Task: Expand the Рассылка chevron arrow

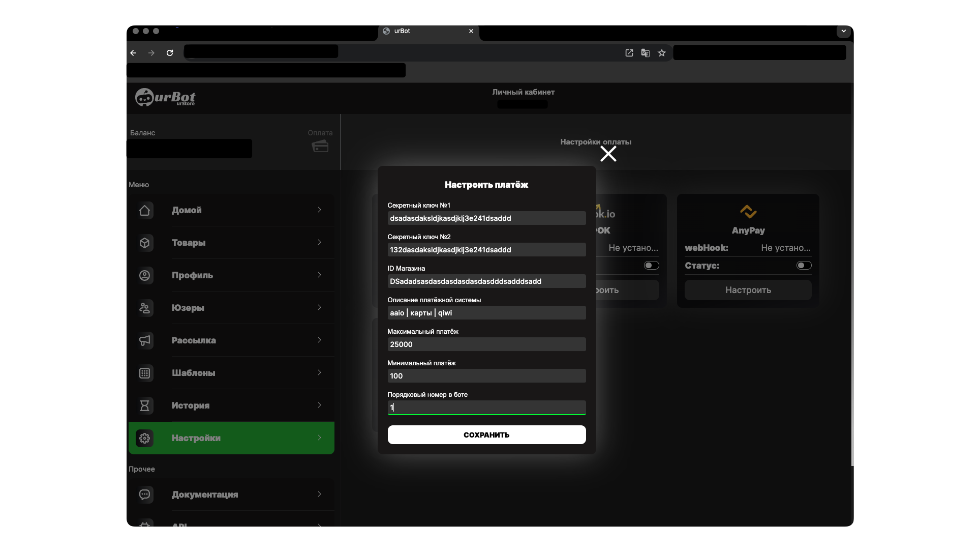Action: 319,340
